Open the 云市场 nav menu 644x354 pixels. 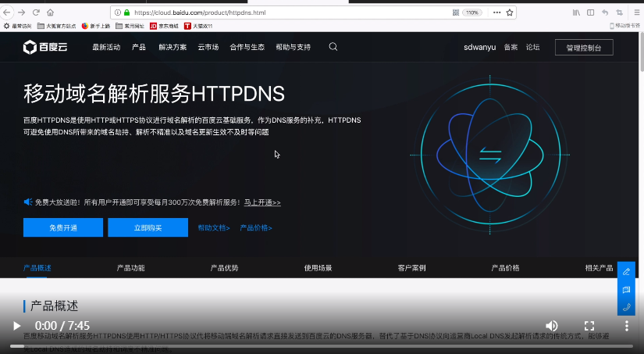coord(208,48)
